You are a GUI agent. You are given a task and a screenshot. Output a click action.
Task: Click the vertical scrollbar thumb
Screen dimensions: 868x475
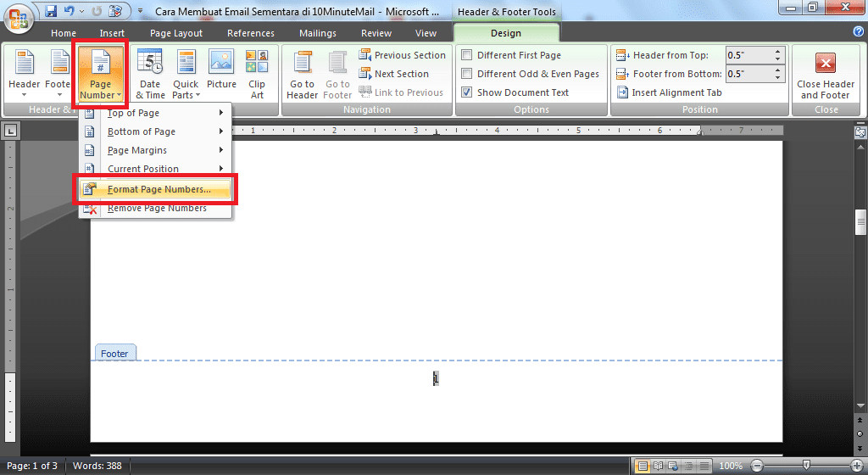coord(860,222)
